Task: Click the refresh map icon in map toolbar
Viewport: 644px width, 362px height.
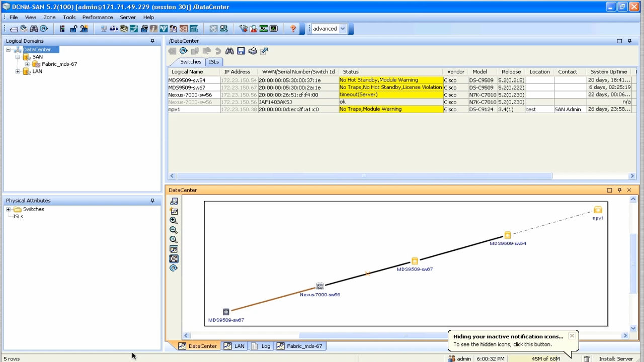Action: click(x=174, y=268)
